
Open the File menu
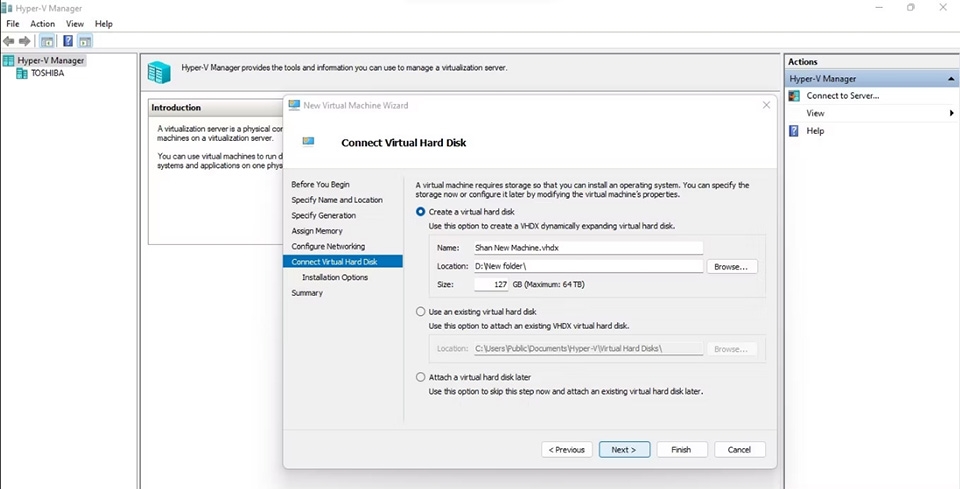click(x=13, y=24)
